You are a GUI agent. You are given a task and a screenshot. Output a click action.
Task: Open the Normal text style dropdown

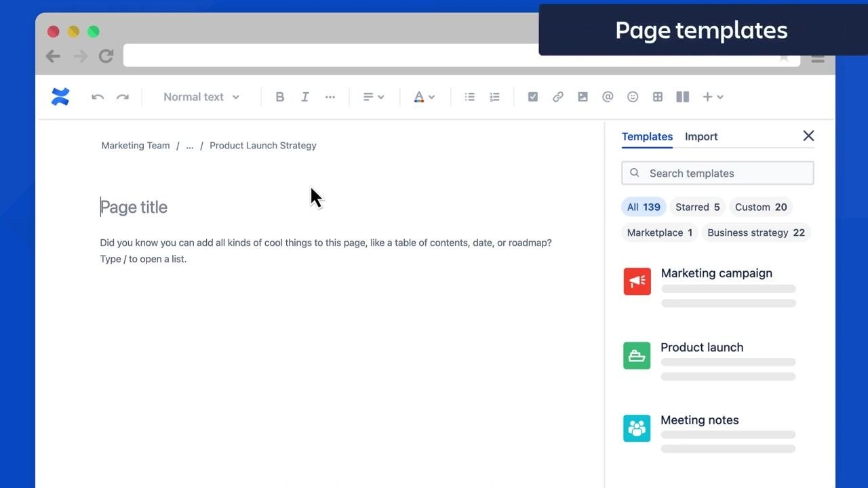tap(201, 97)
